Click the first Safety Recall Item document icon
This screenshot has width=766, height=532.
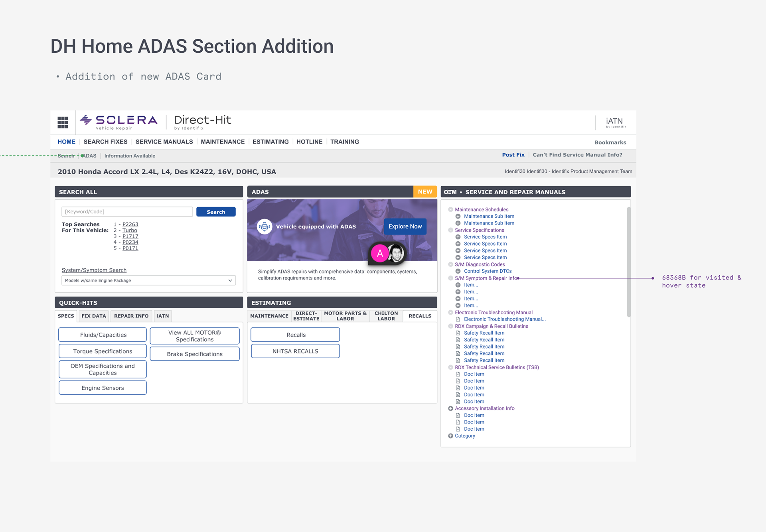coord(458,333)
